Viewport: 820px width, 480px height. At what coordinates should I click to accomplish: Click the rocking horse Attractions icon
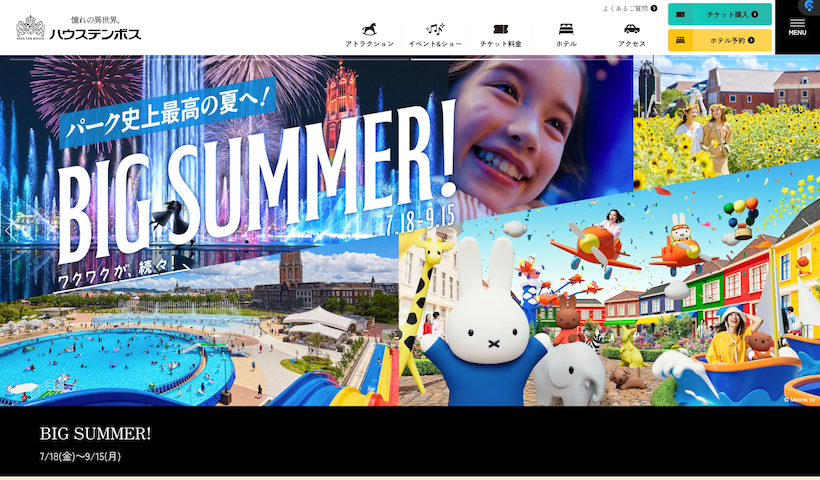[369, 28]
